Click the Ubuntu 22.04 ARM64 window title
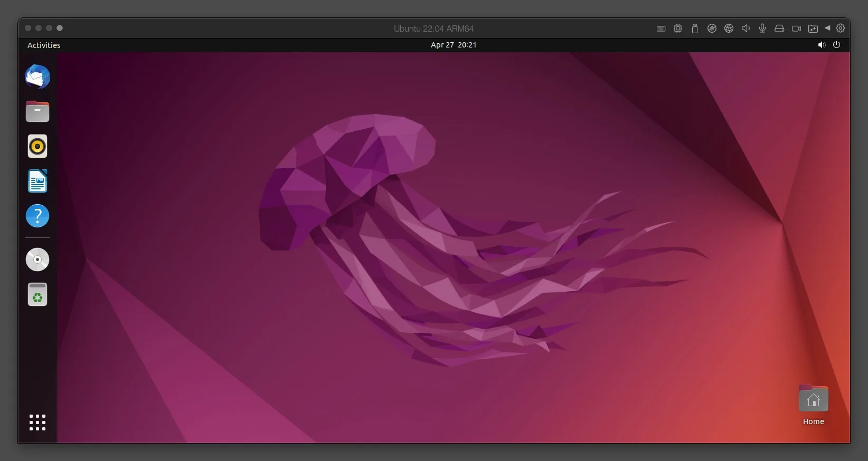 [433, 28]
